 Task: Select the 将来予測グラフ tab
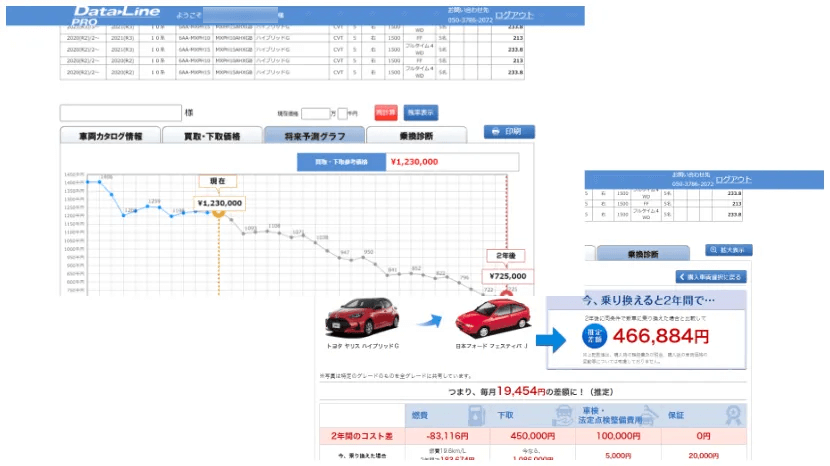[x=313, y=135]
